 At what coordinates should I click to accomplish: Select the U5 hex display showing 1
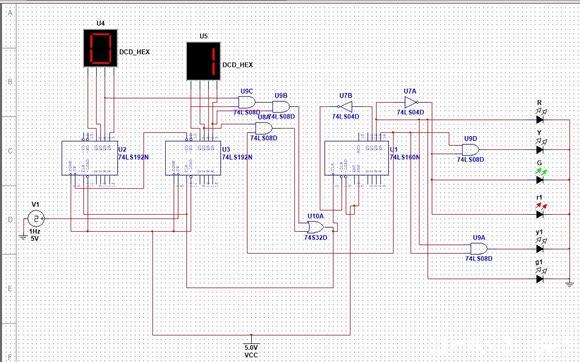(203, 61)
